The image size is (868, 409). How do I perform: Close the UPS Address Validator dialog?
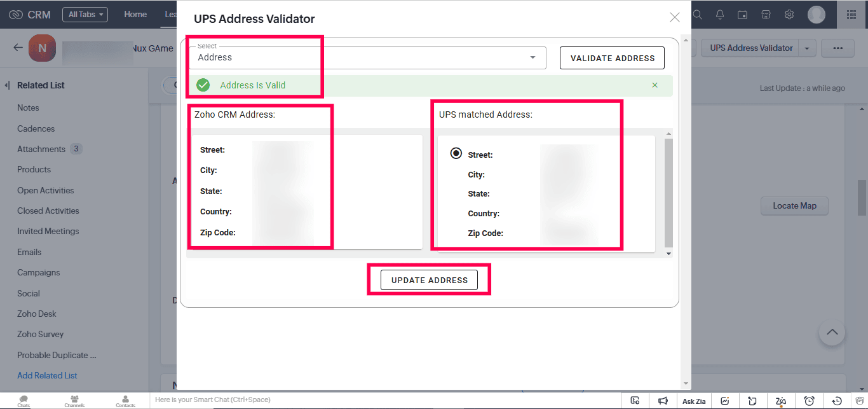click(675, 17)
